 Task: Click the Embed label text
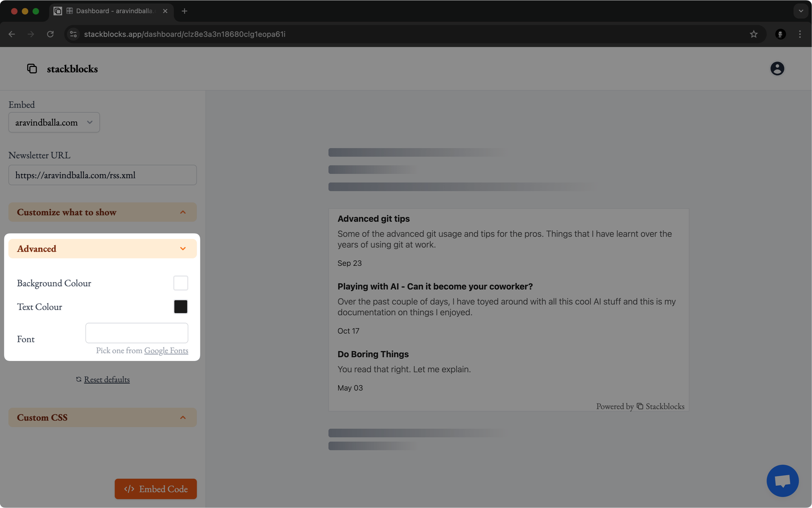(22, 104)
